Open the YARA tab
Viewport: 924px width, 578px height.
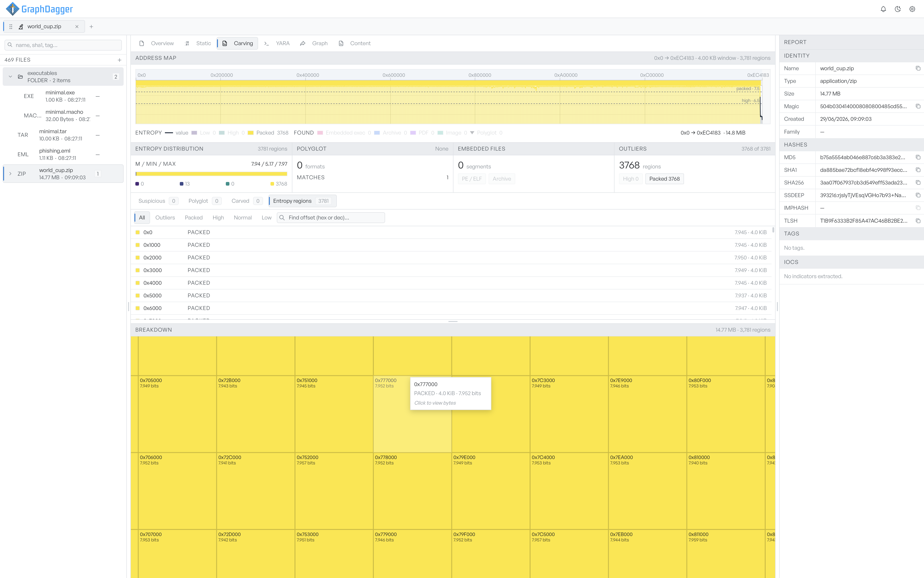point(277,44)
